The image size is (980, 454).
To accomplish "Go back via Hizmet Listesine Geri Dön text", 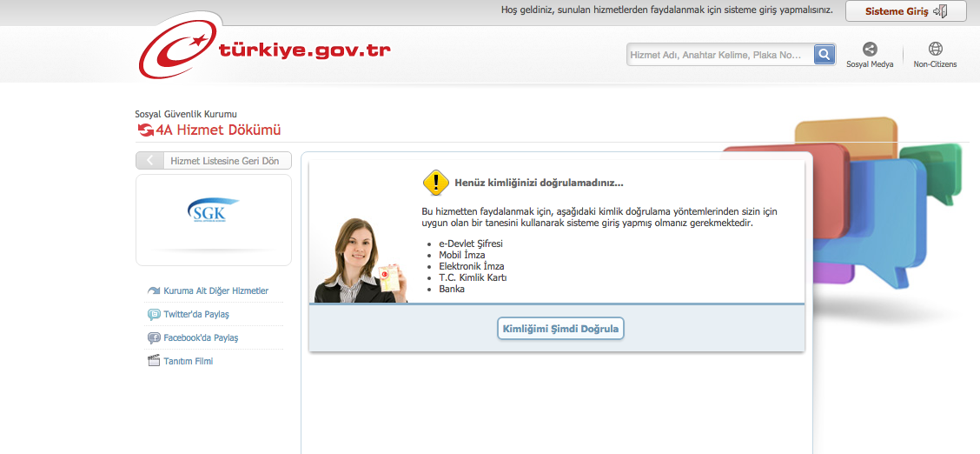I will coord(224,161).
